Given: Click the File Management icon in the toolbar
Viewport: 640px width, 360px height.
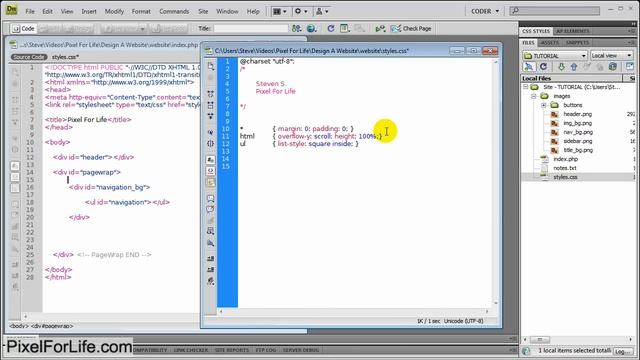Looking at the screenshot, I should click(297, 29).
